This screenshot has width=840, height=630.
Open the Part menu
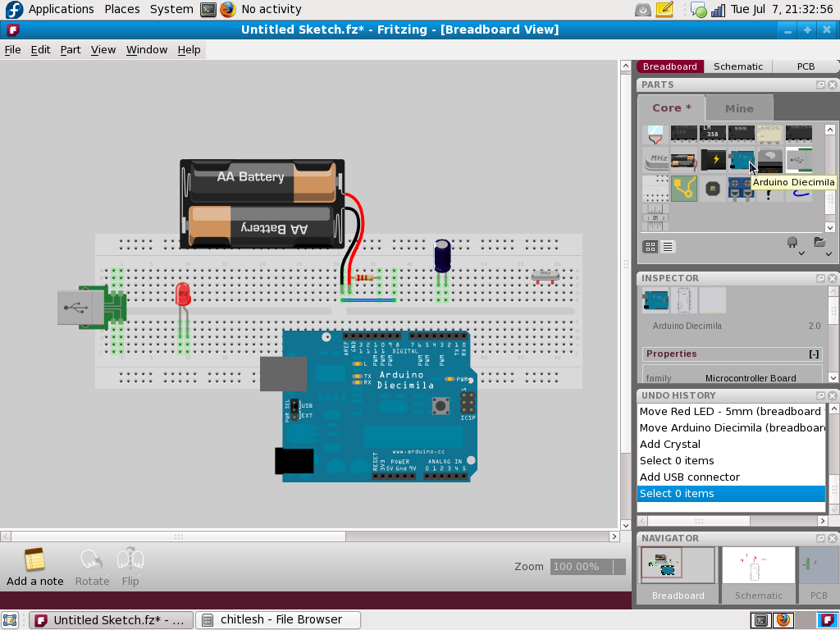tap(71, 50)
